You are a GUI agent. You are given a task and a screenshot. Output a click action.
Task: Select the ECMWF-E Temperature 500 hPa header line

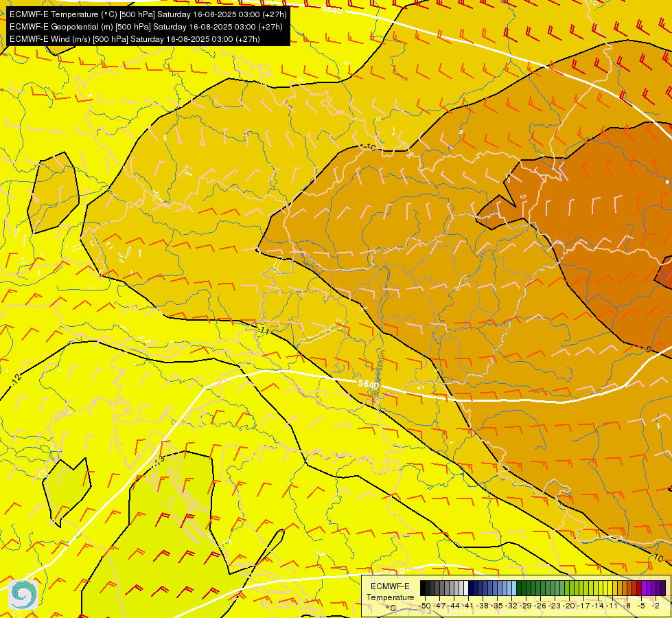(x=148, y=14)
